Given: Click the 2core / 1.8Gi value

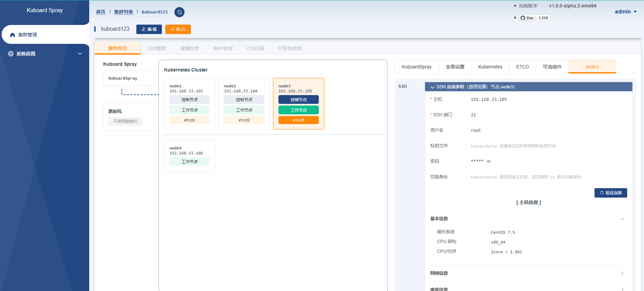Looking at the screenshot, I should [x=506, y=252].
